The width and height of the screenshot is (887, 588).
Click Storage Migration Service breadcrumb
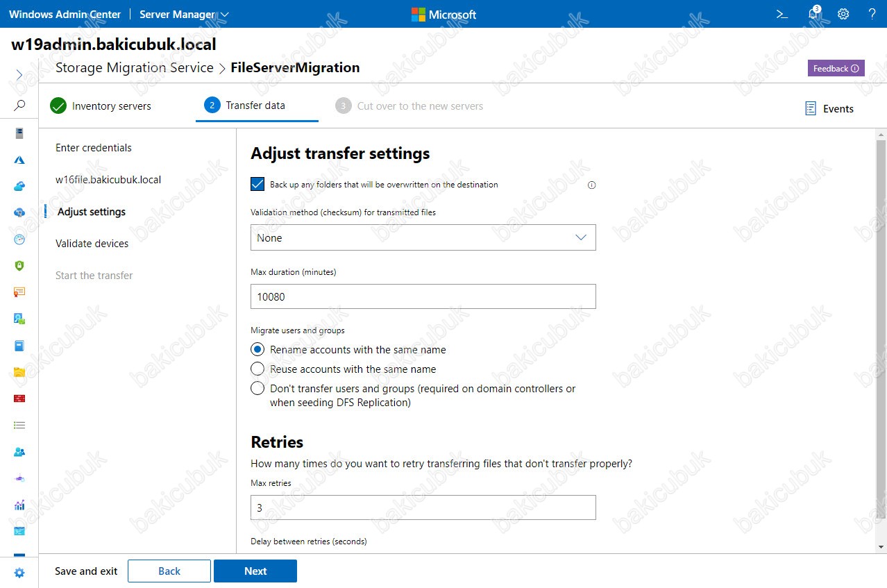pos(135,68)
